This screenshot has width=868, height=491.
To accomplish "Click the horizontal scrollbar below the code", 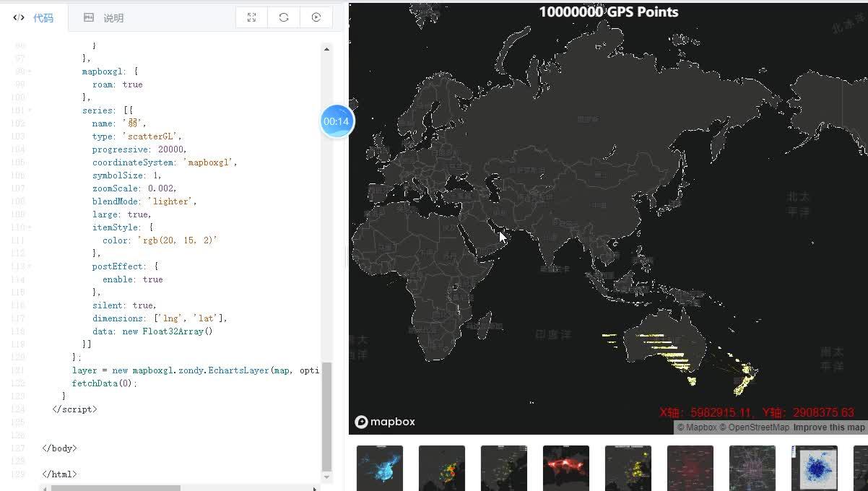I will [116, 487].
